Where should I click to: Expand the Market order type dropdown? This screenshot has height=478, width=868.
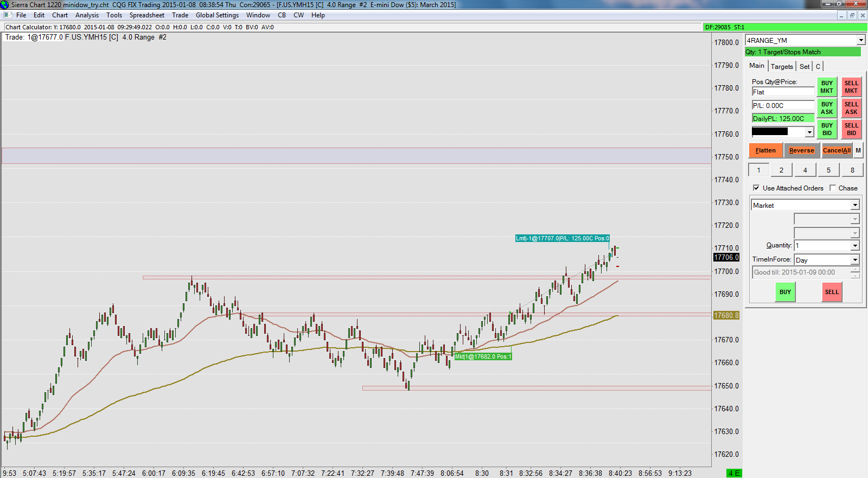click(855, 205)
